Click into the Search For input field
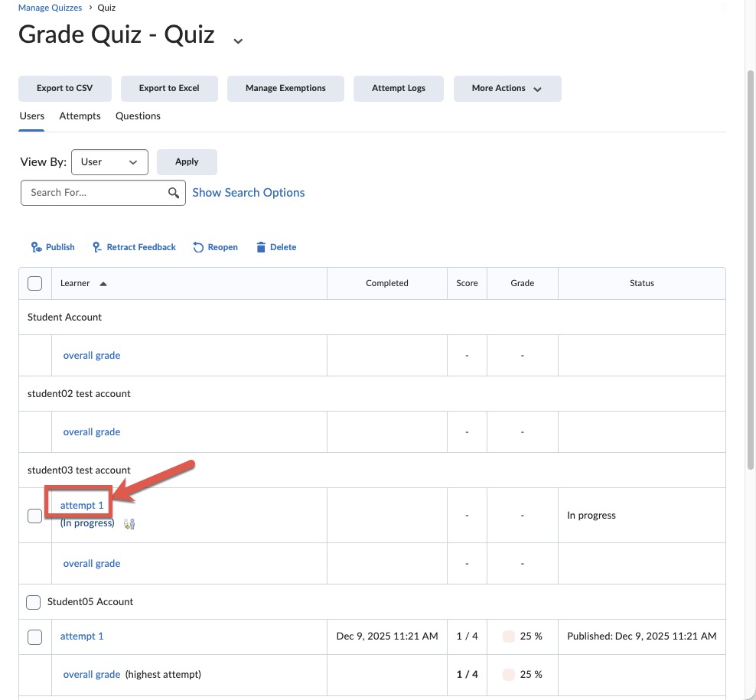 (x=96, y=193)
